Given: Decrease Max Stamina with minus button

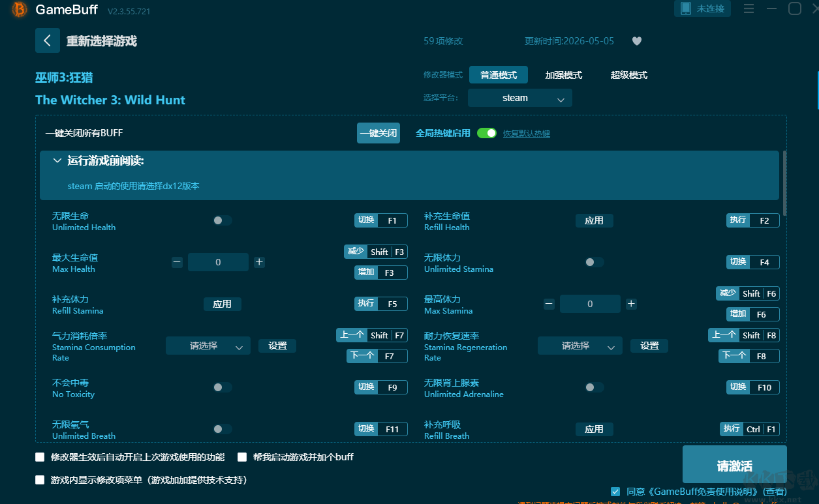Looking at the screenshot, I should click(x=549, y=304).
